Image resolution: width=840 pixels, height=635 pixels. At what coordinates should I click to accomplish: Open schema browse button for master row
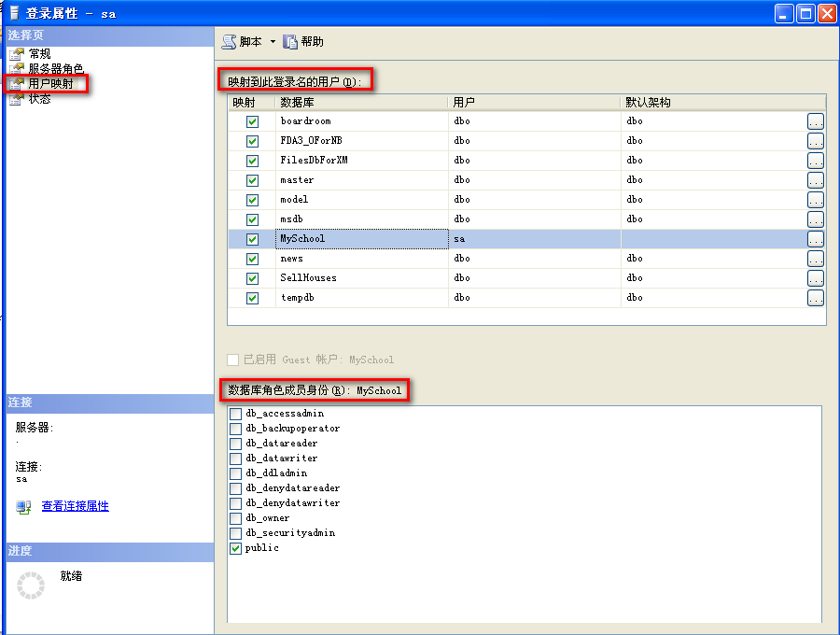[816, 180]
